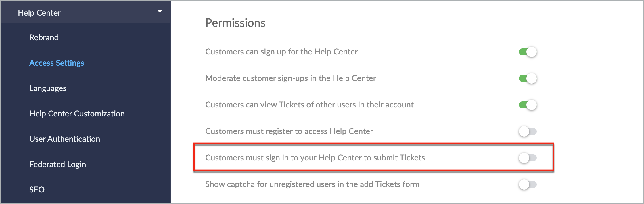This screenshot has width=644, height=204.
Task: Open the Federated Login page
Action: point(57,164)
